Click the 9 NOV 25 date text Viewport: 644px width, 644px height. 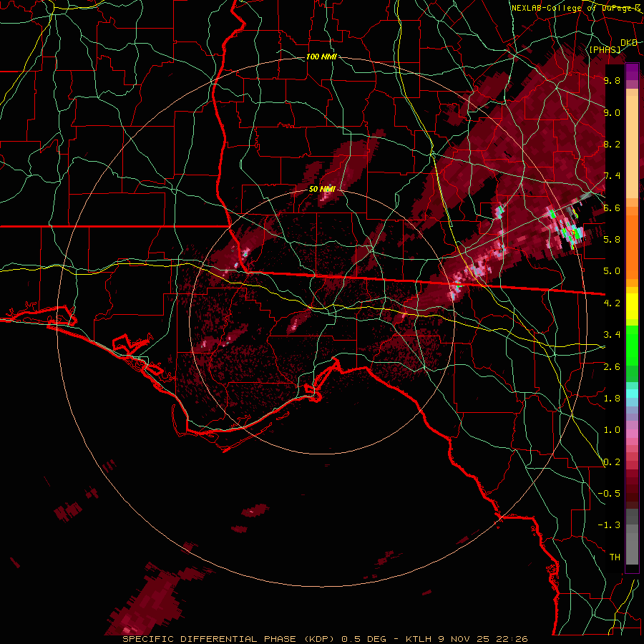tap(463, 639)
